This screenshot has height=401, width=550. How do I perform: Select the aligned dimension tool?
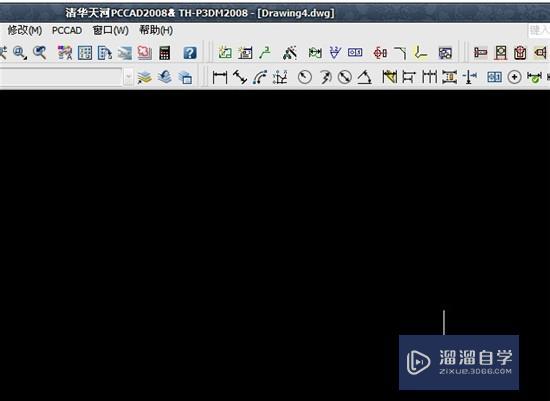pyautogui.click(x=240, y=77)
